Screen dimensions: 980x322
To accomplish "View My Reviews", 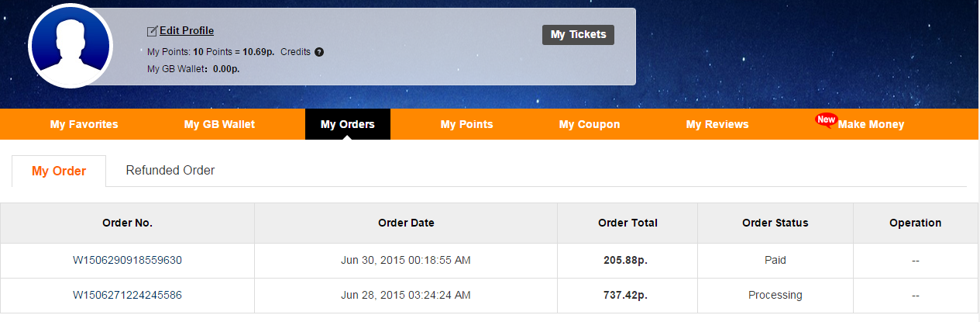I will (717, 124).
